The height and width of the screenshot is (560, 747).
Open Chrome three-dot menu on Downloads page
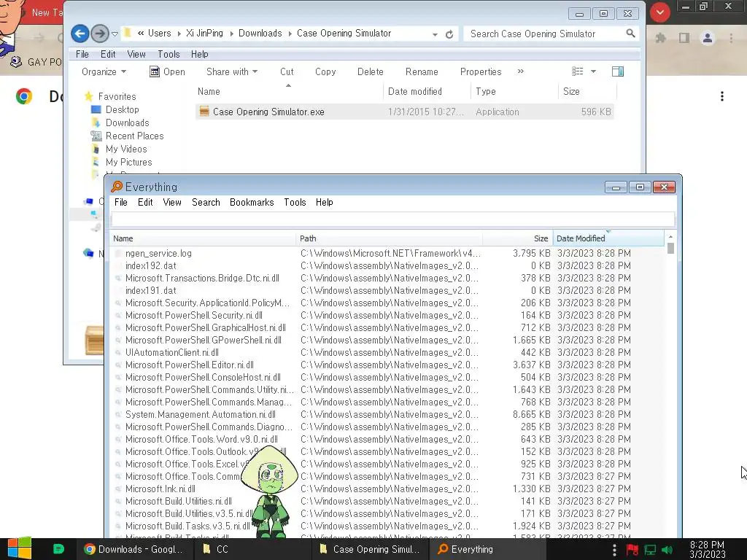click(x=722, y=97)
